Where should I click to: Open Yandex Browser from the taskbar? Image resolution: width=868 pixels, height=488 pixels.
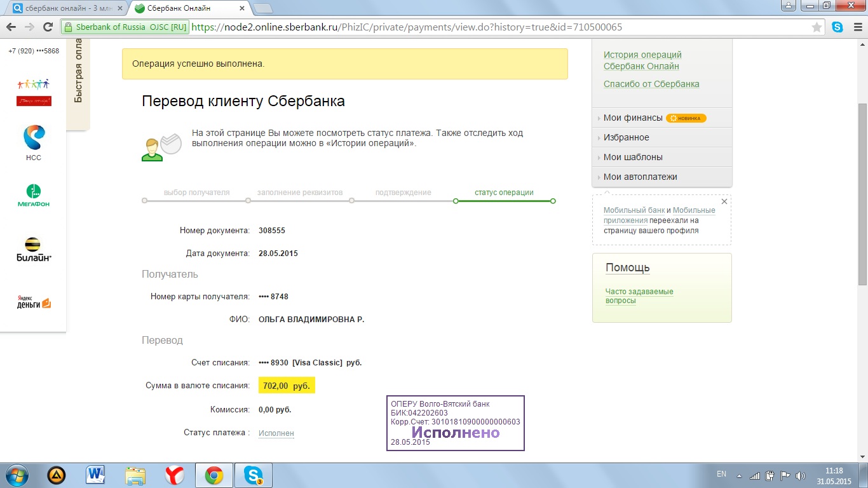(x=175, y=475)
